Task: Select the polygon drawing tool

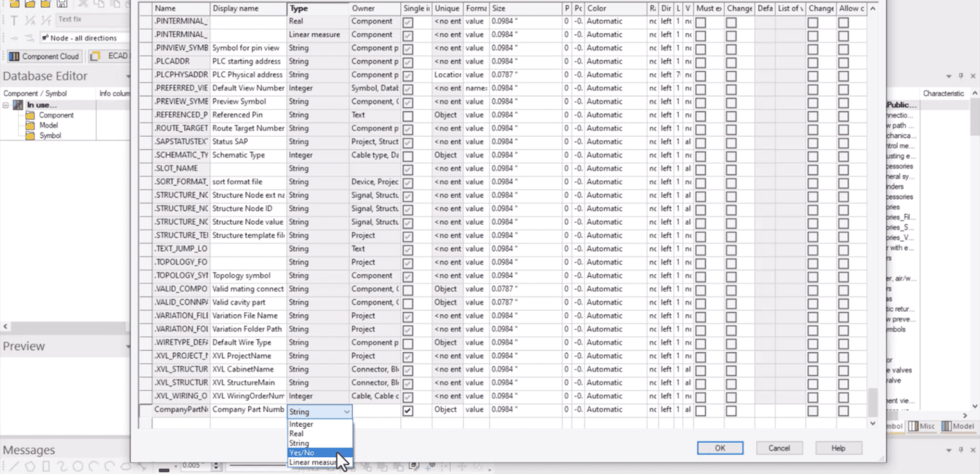Action: [30, 466]
